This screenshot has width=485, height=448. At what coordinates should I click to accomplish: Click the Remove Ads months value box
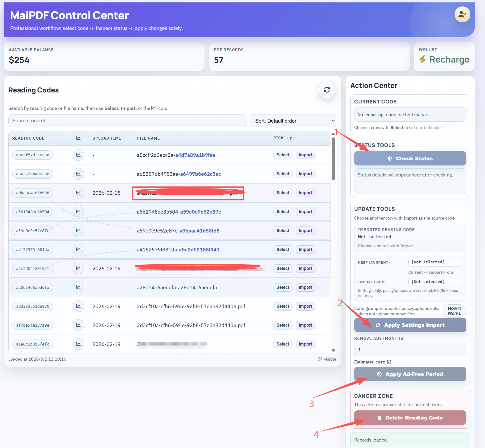point(410,349)
